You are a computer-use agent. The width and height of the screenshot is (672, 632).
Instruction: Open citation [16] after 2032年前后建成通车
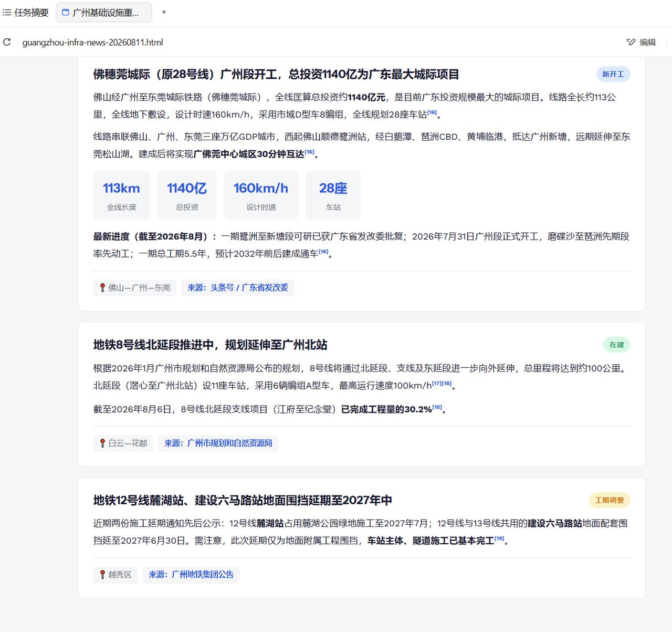coord(323,251)
